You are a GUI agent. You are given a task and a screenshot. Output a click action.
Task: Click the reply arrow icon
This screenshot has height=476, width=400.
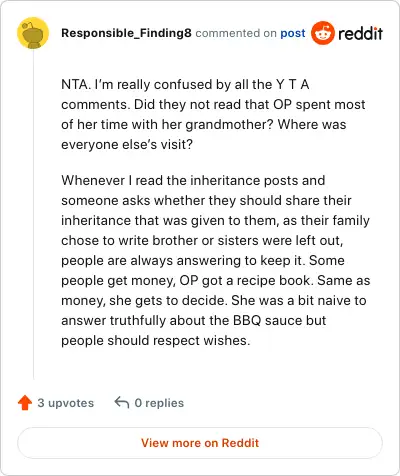pos(122,402)
